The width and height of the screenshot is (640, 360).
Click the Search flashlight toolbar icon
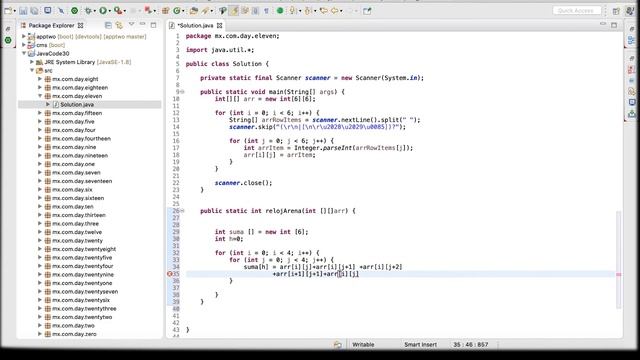click(x=205, y=11)
